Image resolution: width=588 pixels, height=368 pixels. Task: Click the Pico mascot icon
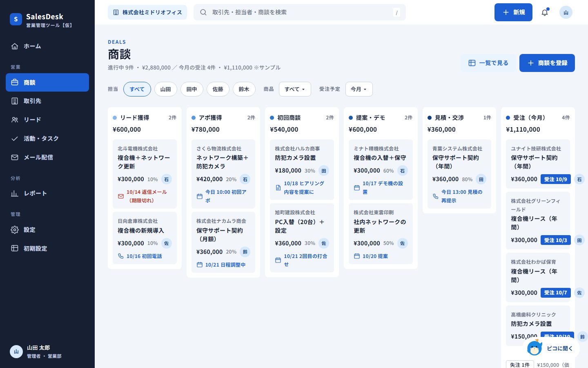[535, 348]
